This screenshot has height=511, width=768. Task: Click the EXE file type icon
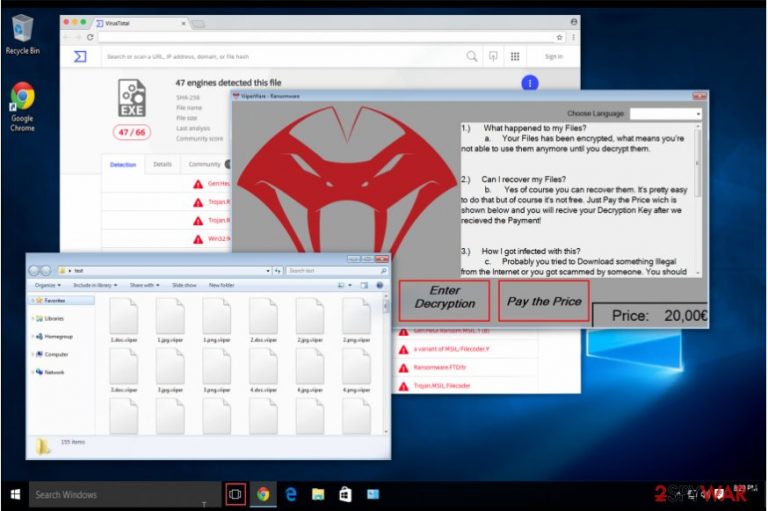click(132, 98)
